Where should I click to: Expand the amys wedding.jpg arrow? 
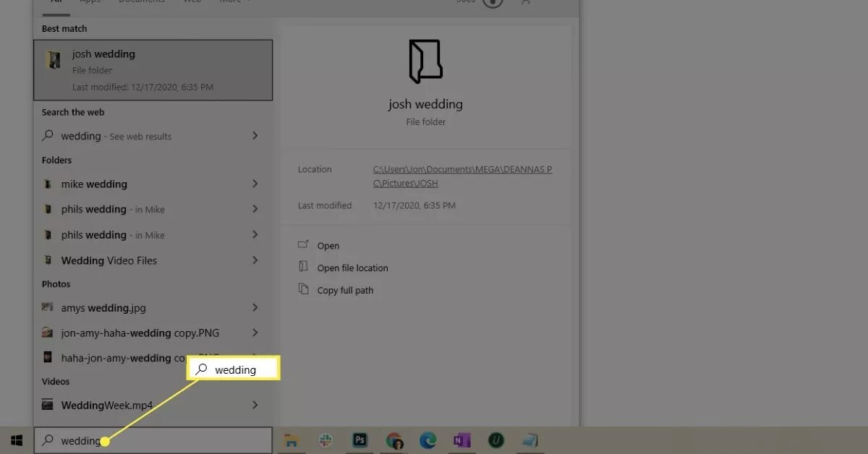coord(255,307)
